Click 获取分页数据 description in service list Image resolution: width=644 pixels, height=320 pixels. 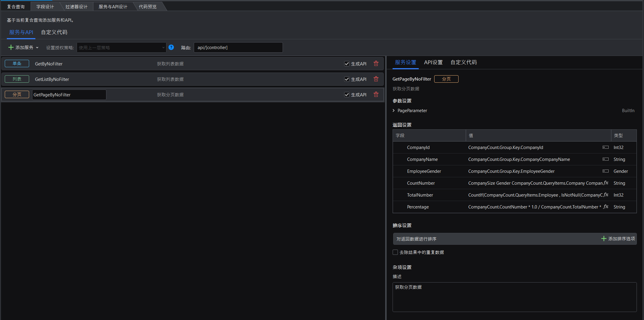(170, 95)
